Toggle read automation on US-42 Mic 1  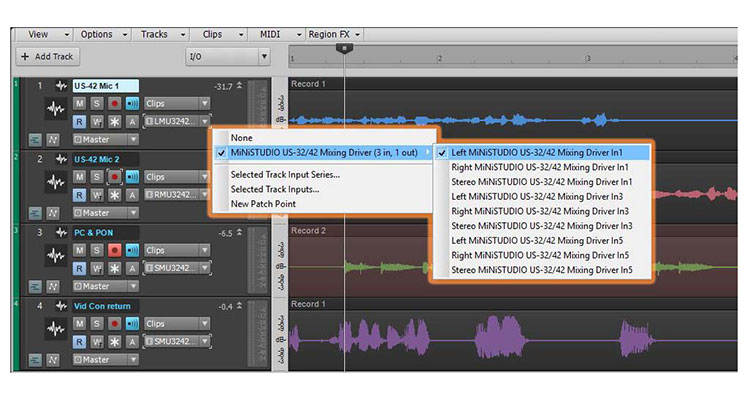[x=79, y=122]
